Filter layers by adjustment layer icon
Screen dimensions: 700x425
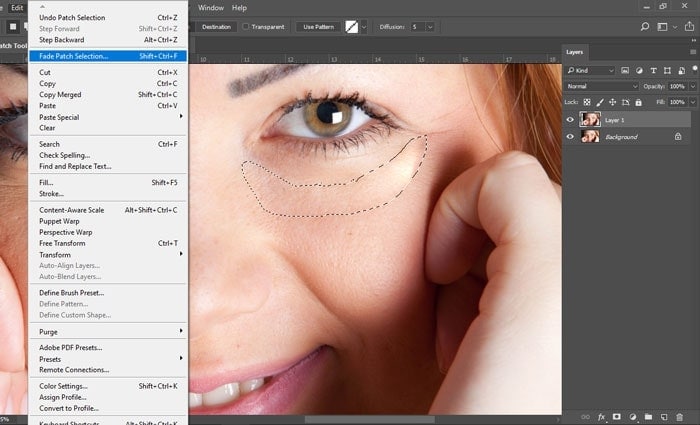pos(639,71)
